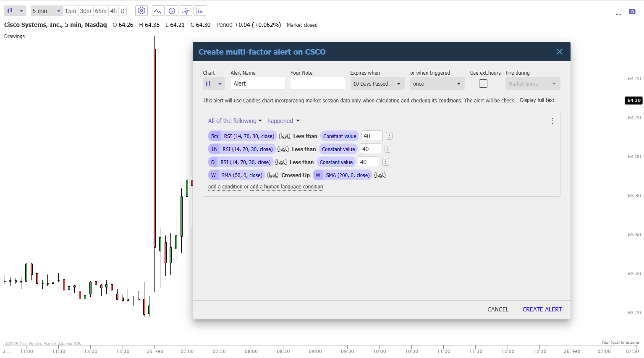Click the indicators line-chart toolbar icon
The image size is (644, 358).
pyautogui.click(x=158, y=11)
